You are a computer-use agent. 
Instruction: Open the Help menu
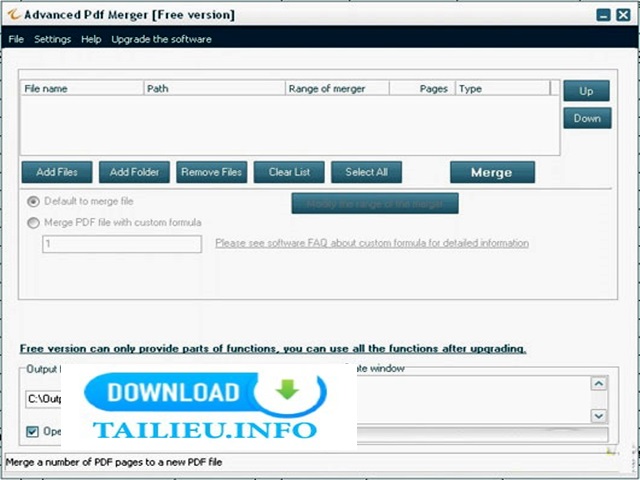pyautogui.click(x=91, y=39)
